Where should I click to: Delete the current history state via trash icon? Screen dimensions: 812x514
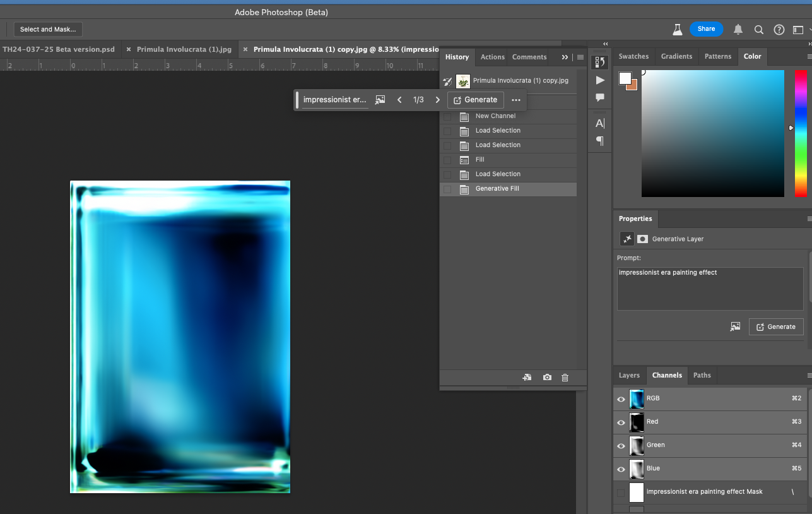[x=565, y=377]
